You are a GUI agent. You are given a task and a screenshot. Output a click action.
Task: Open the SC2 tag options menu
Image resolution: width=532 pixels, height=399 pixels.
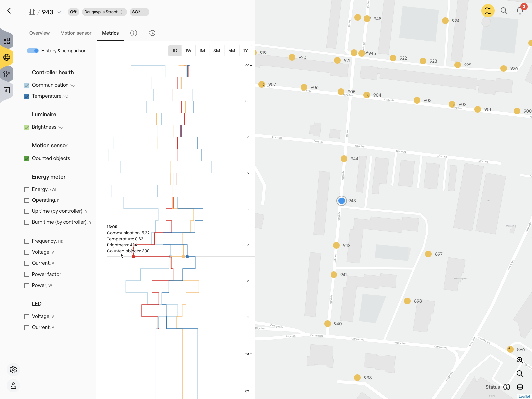click(144, 12)
